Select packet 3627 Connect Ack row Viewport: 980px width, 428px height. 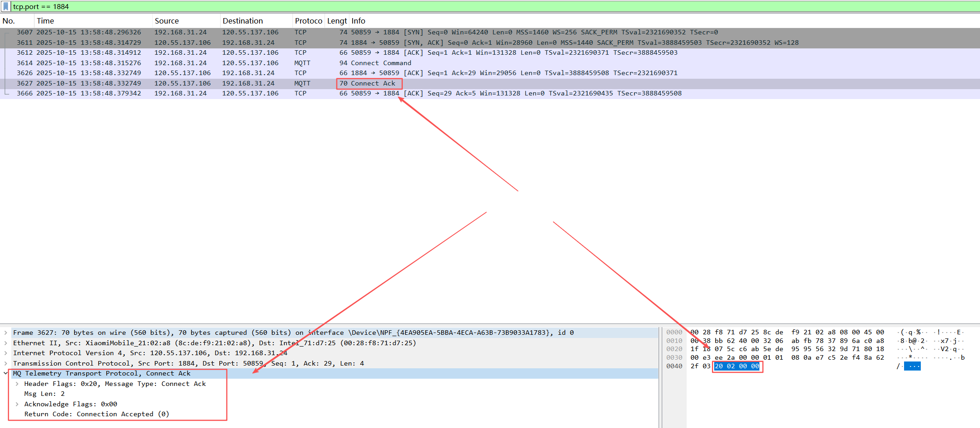[x=271, y=83]
